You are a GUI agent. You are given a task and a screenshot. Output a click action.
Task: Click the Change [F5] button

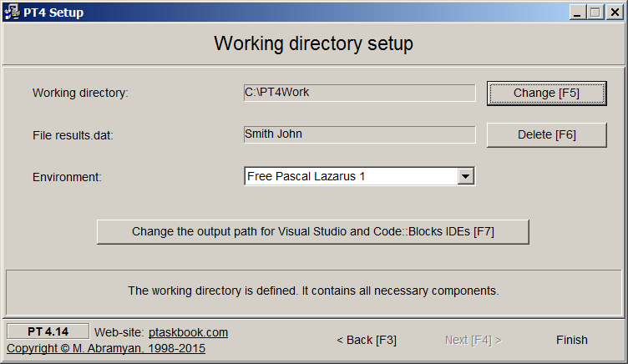(547, 94)
